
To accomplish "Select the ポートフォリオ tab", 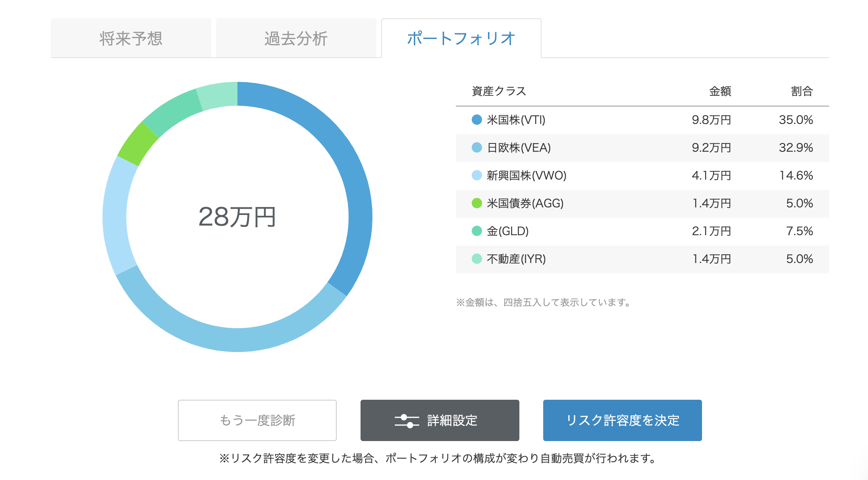I will [x=461, y=38].
